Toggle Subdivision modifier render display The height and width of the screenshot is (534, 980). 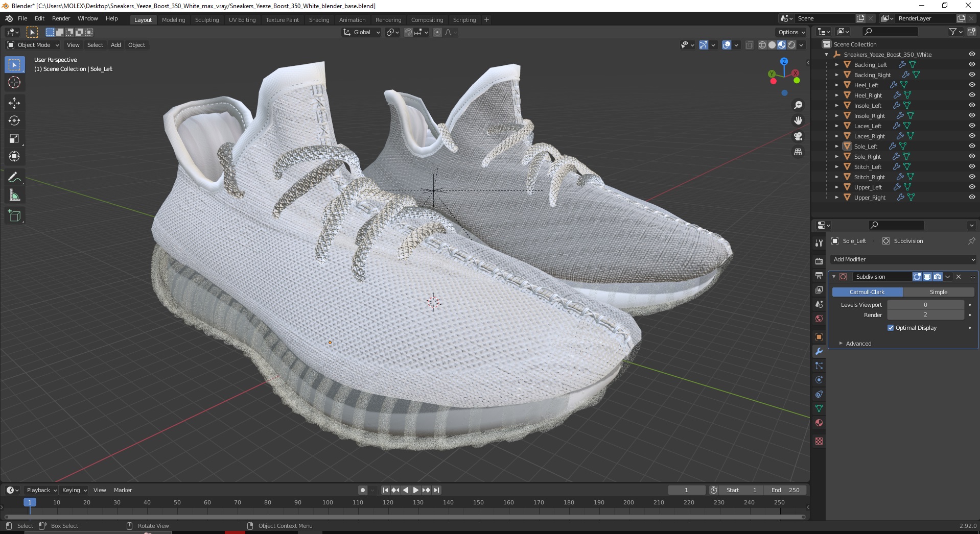(x=937, y=277)
